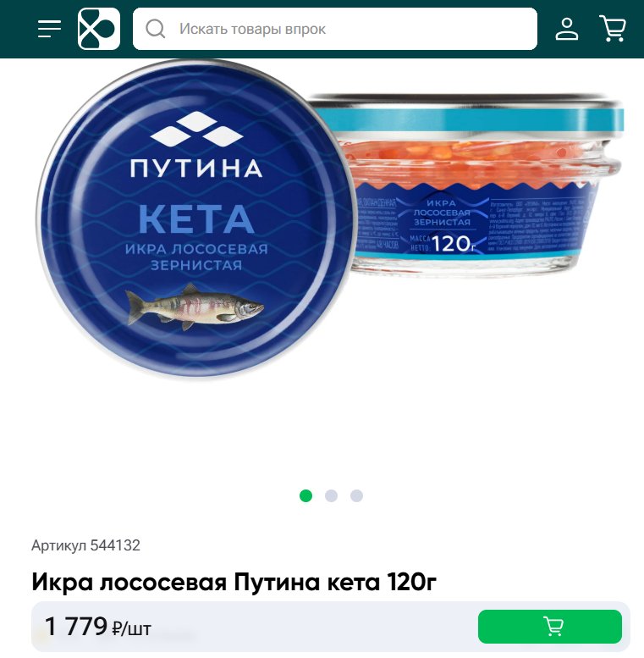The height and width of the screenshot is (658, 644).
Task: Switch to the second product photo dot
Action: [x=331, y=495]
